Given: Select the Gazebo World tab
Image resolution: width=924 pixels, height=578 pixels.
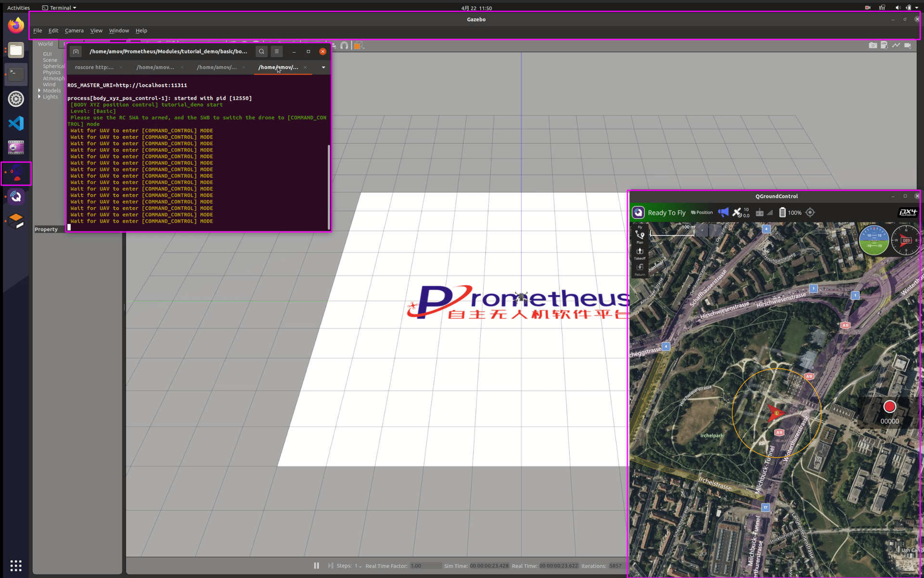Looking at the screenshot, I should [x=45, y=44].
